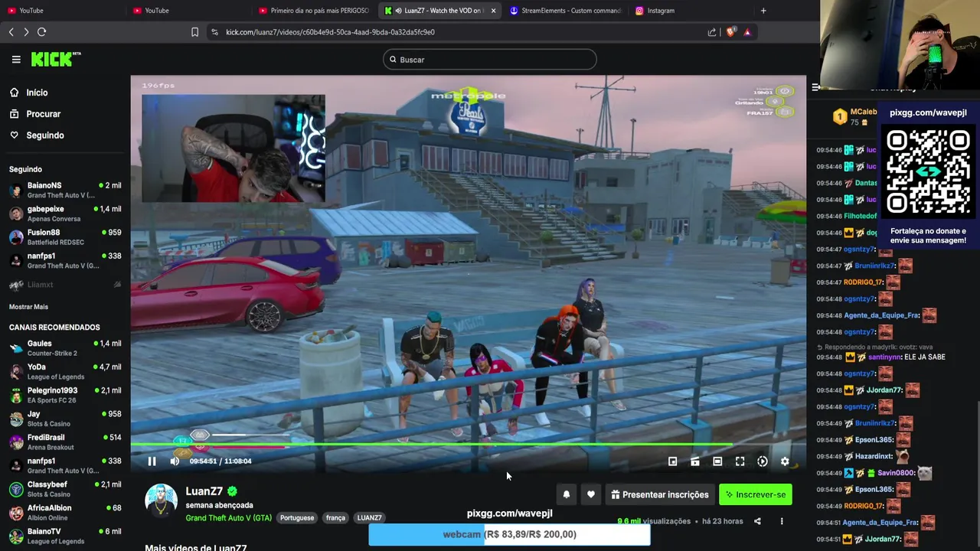Click santinynn's message ELE JA SABE
Image resolution: width=980 pixels, height=551 pixels.
tap(925, 357)
